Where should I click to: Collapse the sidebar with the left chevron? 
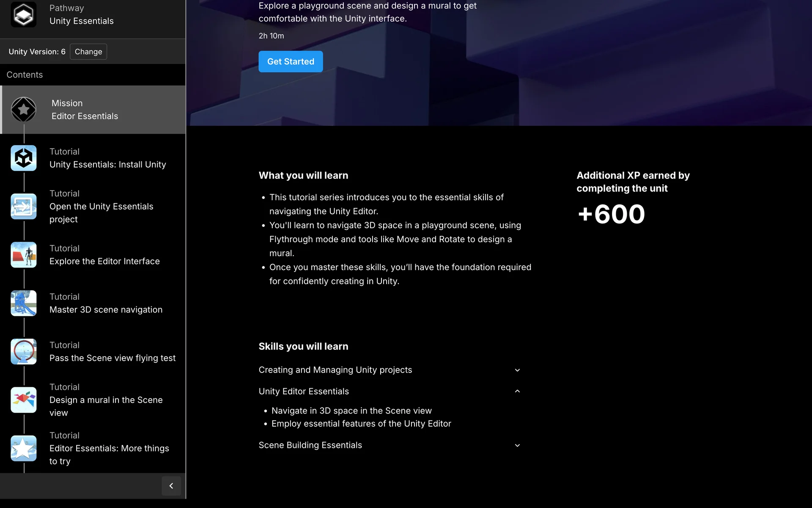point(171,486)
